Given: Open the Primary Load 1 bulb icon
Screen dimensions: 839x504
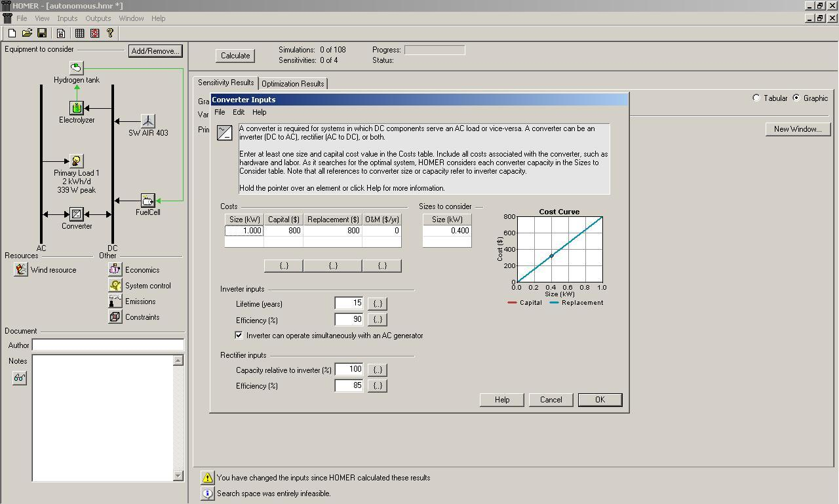Looking at the screenshot, I should coord(77,161).
